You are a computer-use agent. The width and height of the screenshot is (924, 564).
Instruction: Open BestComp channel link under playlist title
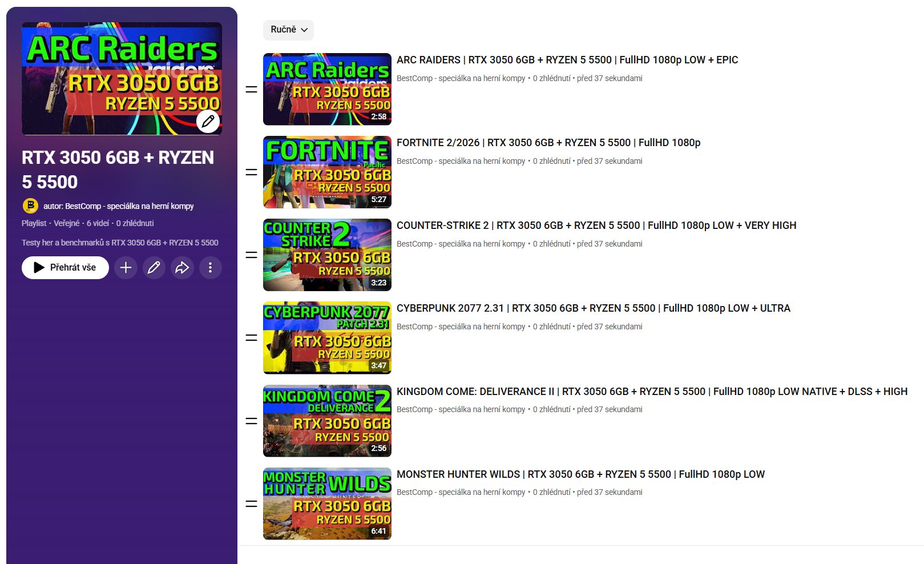click(x=129, y=206)
